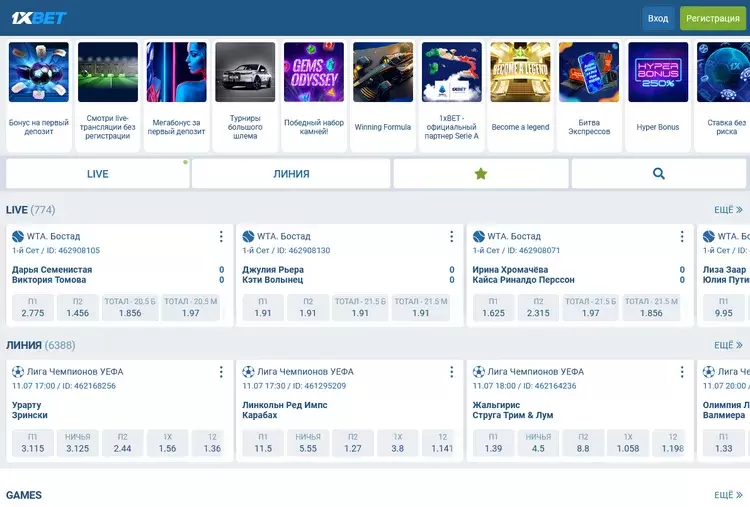Screen dimensions: 750x507
Task: Open options menu for Семенистая vs Томова match
Action: [221, 236]
